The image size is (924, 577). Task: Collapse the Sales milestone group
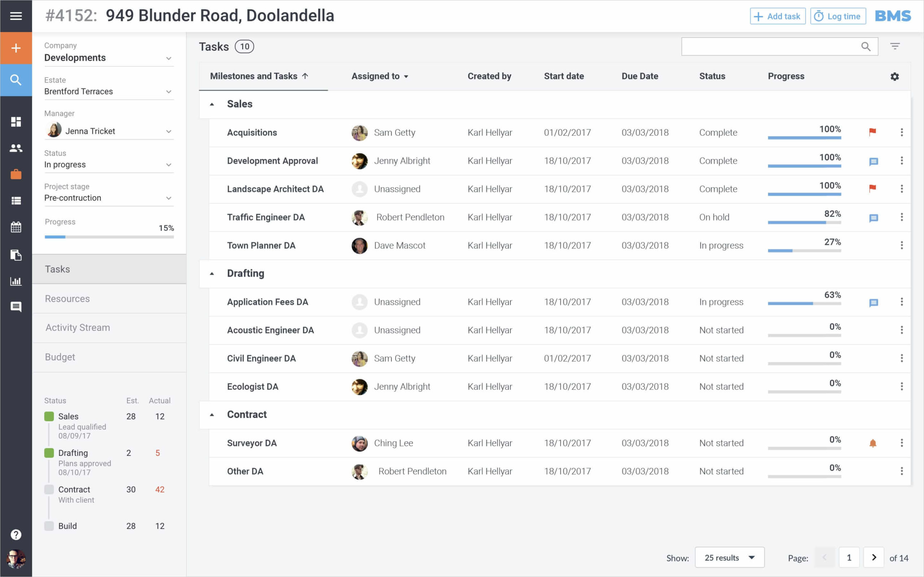click(212, 104)
